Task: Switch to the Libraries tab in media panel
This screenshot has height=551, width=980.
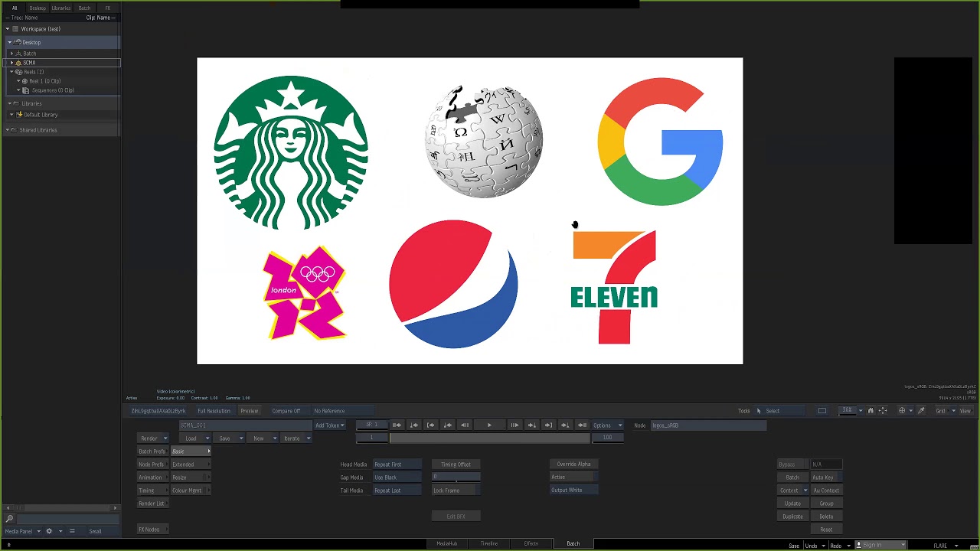Action: [61, 8]
